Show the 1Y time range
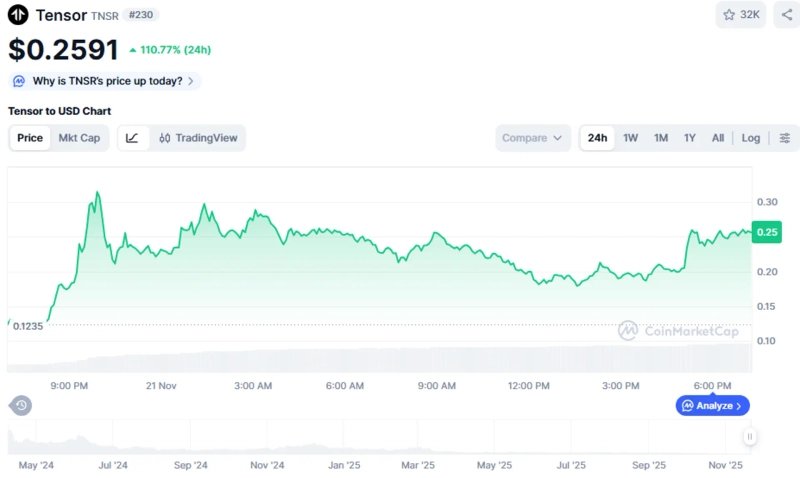This screenshot has width=800, height=478. 689,138
